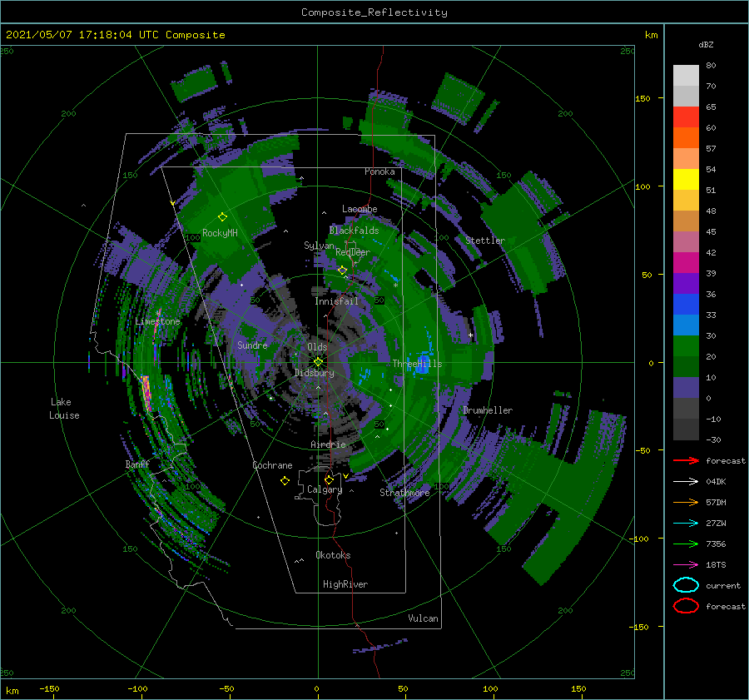Click the Banff label
Screen dimensions: 749x700
137,464
